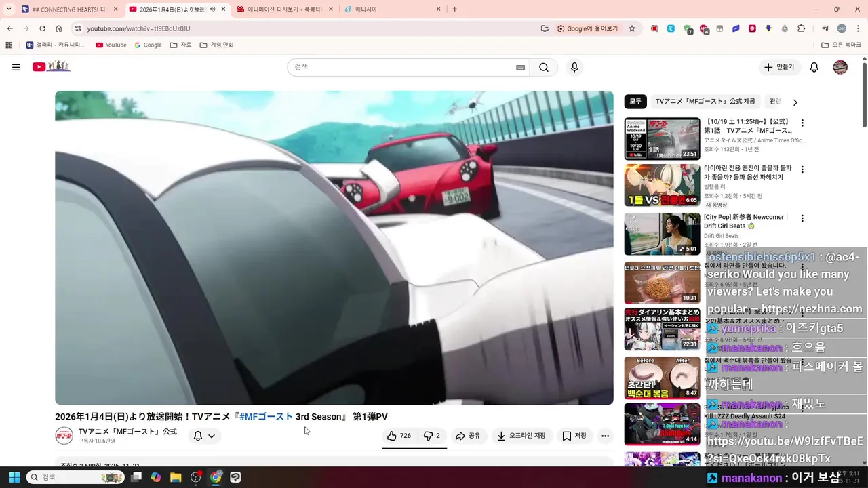Close the active YouTube tab
This screenshot has height=488, width=868.
[223, 9]
